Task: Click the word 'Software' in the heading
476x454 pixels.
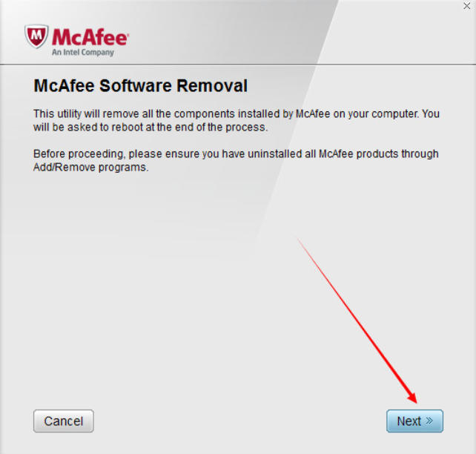Action: [136, 85]
